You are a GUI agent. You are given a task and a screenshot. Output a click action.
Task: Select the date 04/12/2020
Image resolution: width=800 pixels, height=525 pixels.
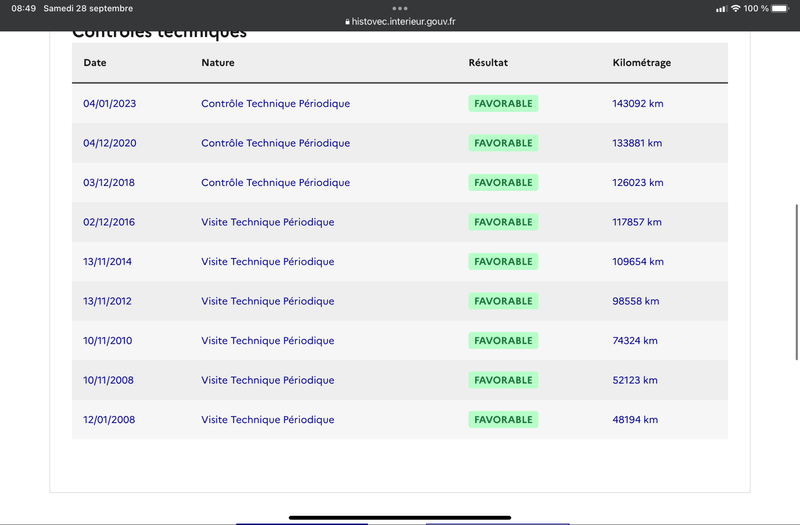(110, 143)
